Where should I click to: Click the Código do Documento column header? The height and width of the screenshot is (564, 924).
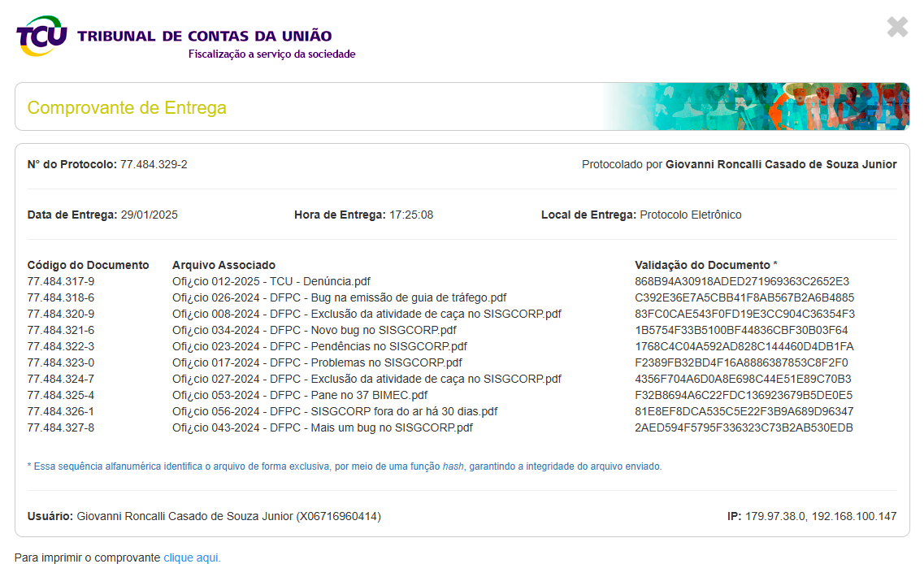pyautogui.click(x=88, y=265)
